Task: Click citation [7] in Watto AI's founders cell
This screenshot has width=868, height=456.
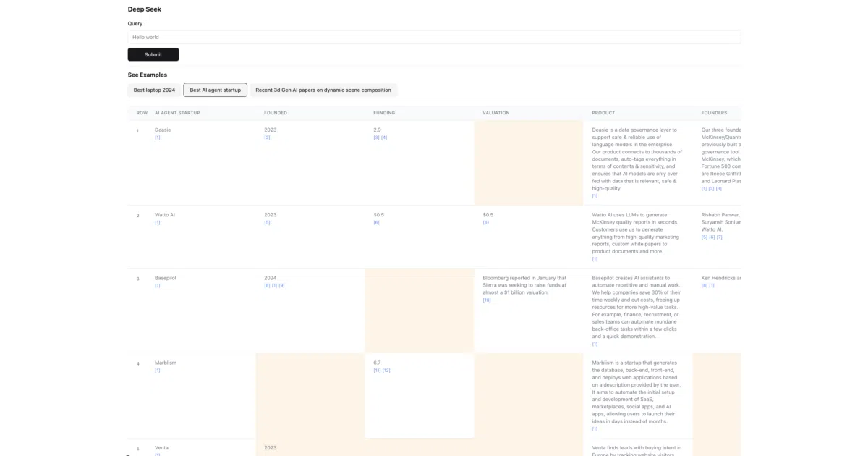Action: pos(719,237)
